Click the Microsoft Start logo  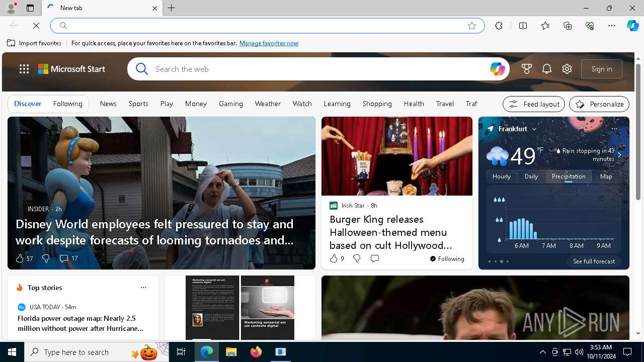click(72, 69)
